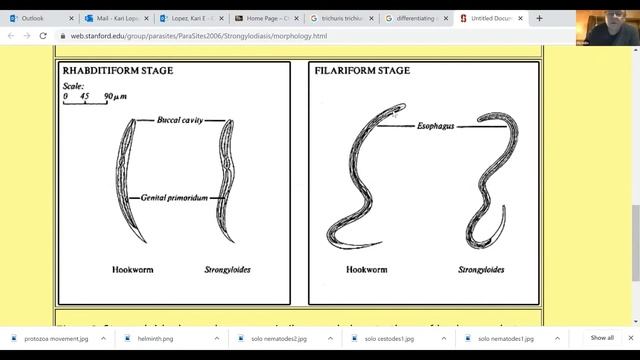Viewport: 640px width, 360px height.
Task: Open a new browser tab
Action: [539, 18]
